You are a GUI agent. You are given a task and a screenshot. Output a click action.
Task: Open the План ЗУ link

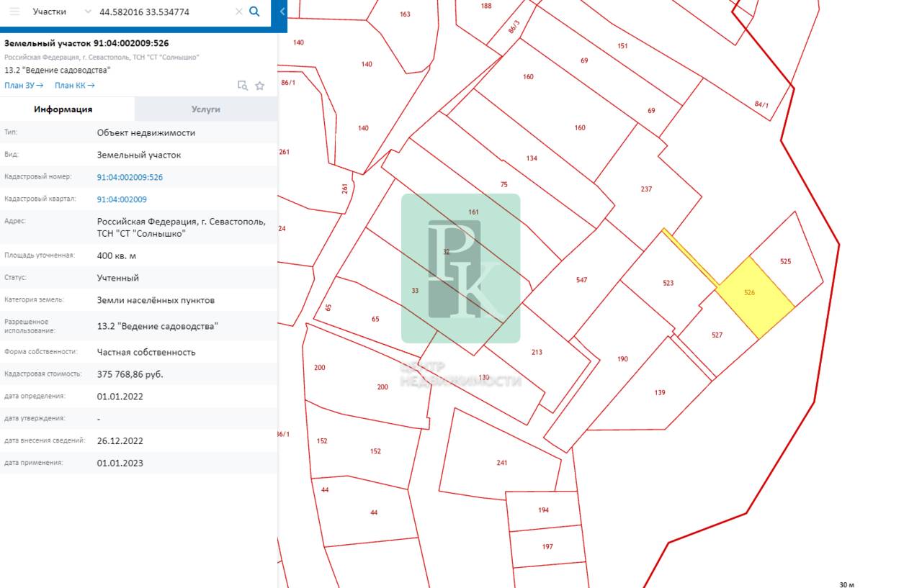pyautogui.click(x=24, y=86)
